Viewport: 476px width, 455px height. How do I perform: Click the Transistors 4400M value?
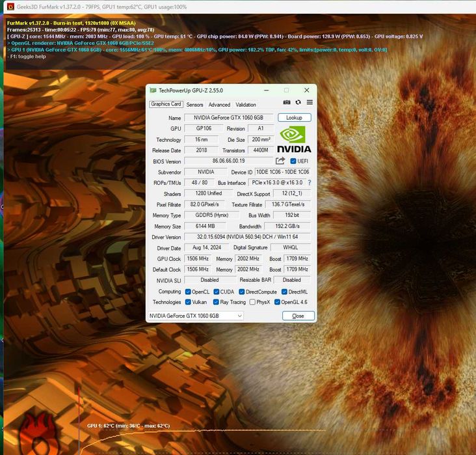coord(261,150)
